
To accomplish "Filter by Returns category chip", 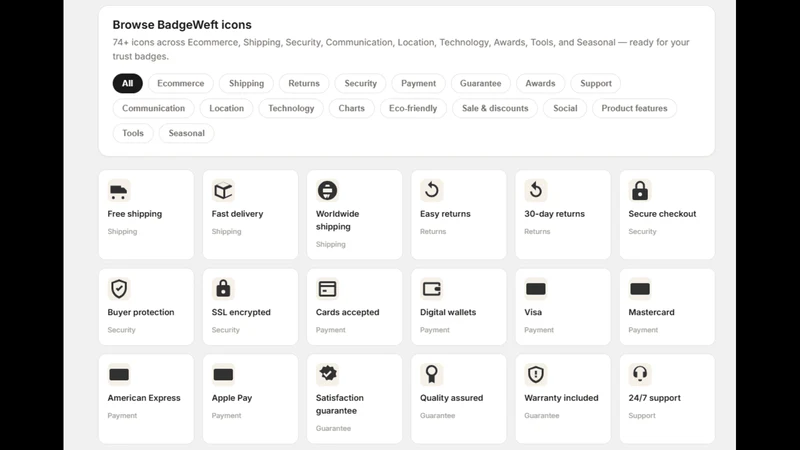I will coord(304,83).
